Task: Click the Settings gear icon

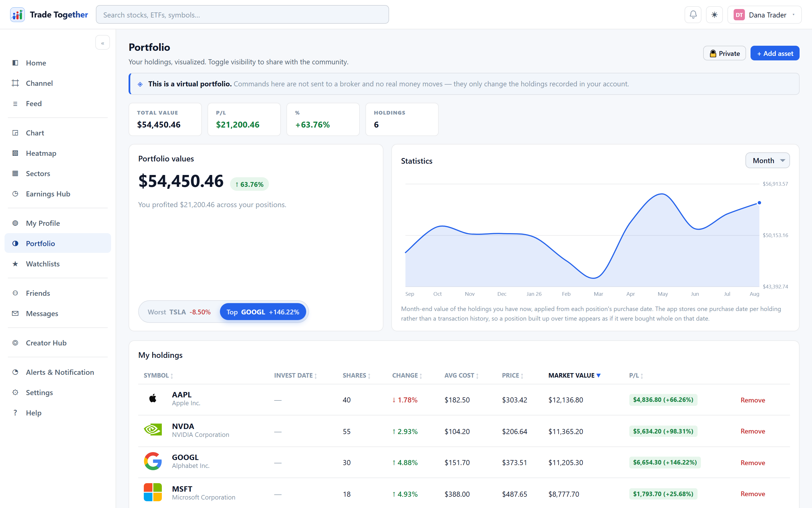Action: pos(15,392)
